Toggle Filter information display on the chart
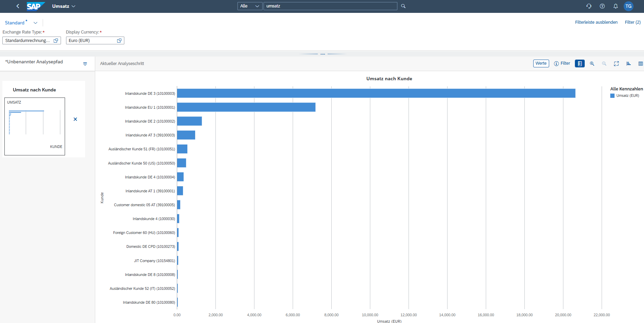644x323 pixels. coord(562,63)
